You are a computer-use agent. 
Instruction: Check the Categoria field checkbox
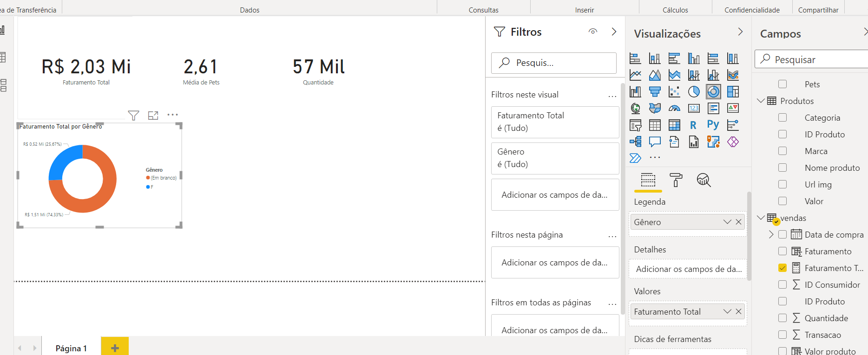click(783, 117)
